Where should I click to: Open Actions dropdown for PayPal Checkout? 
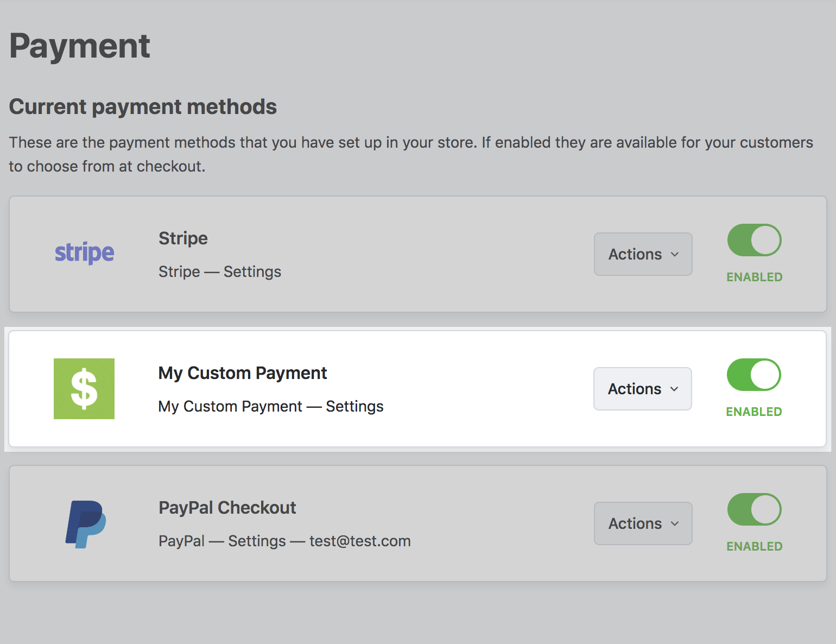point(643,523)
